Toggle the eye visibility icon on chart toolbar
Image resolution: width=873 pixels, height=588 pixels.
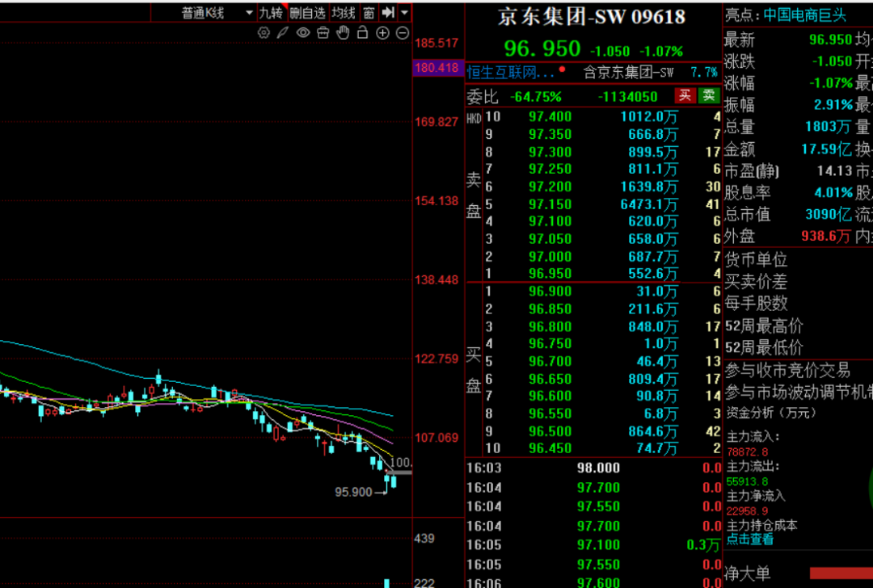tap(303, 33)
